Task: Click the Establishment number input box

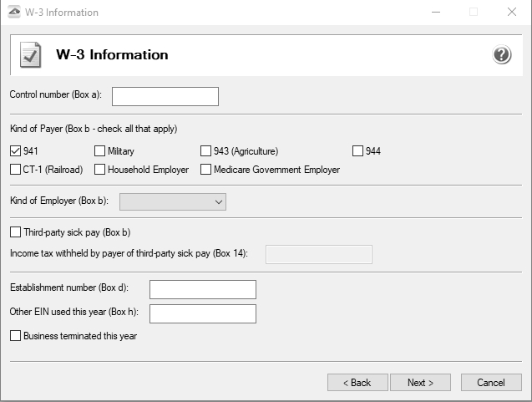Action: point(203,289)
